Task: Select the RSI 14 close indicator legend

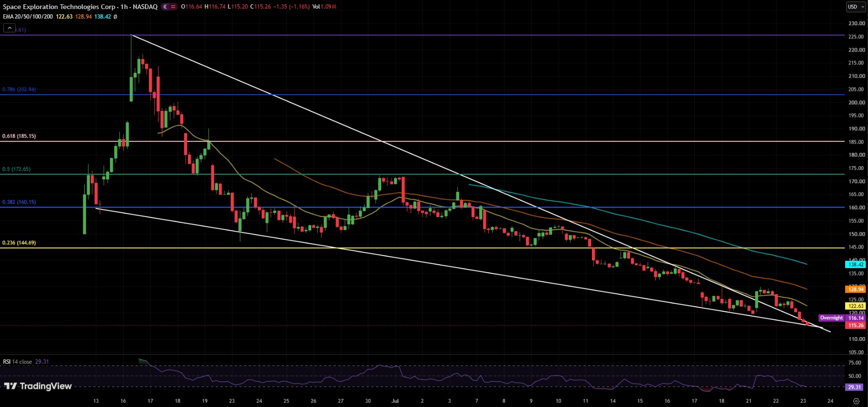Action: 18,362
